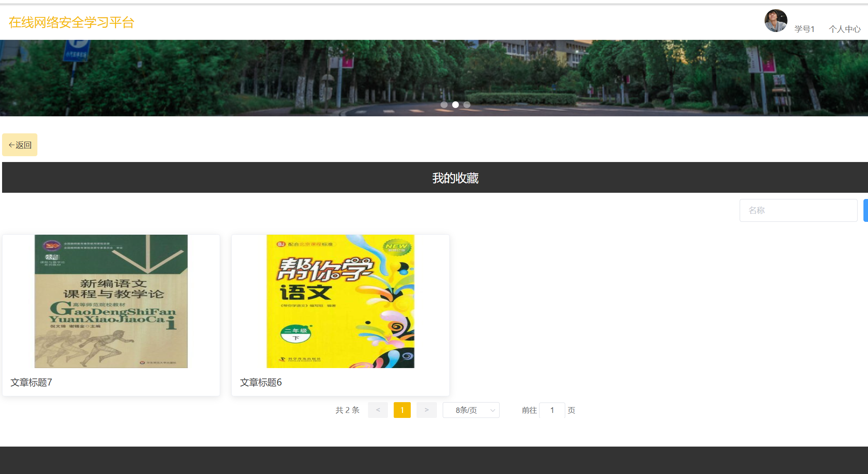Click the 共 2 条 total count
868x474 pixels.
(348, 410)
